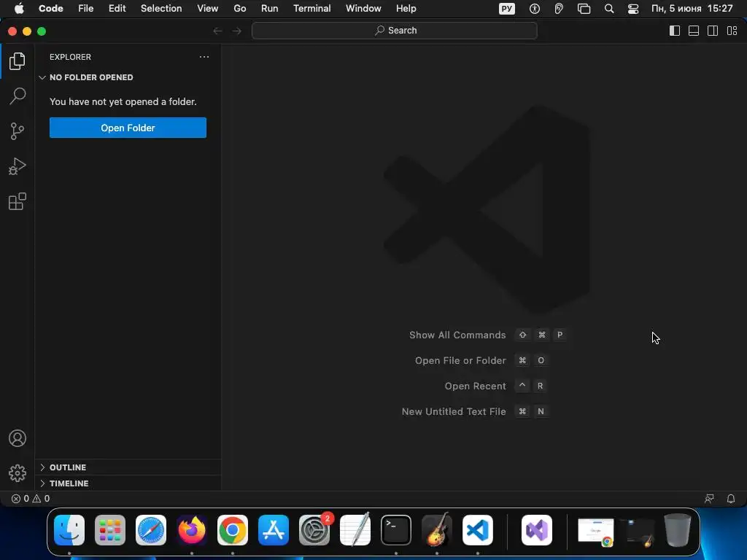Open Finder from the Dock
This screenshot has width=747, height=560.
[x=69, y=530]
